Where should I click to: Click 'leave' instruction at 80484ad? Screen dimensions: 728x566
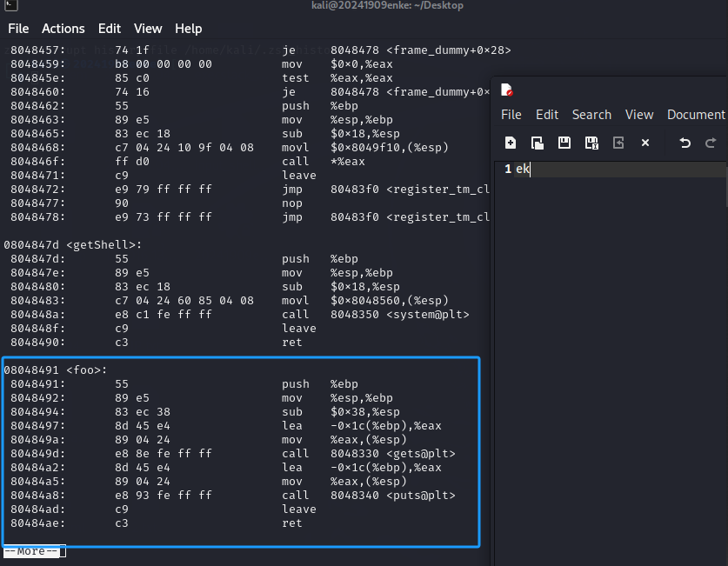click(x=298, y=509)
